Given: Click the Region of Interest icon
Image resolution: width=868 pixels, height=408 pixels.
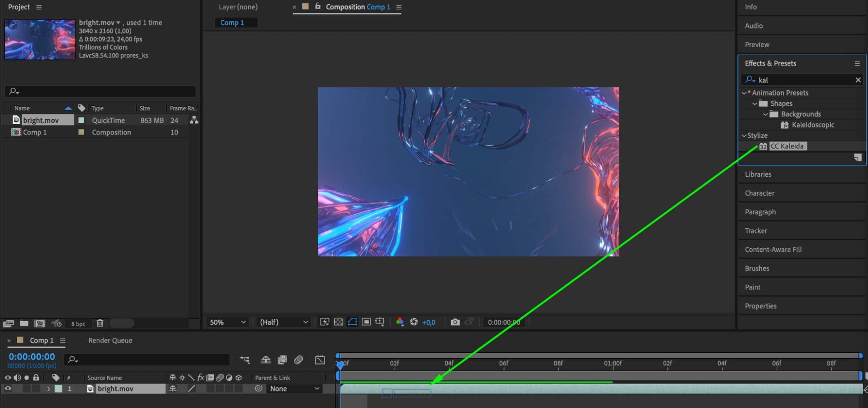Looking at the screenshot, I should (x=366, y=322).
